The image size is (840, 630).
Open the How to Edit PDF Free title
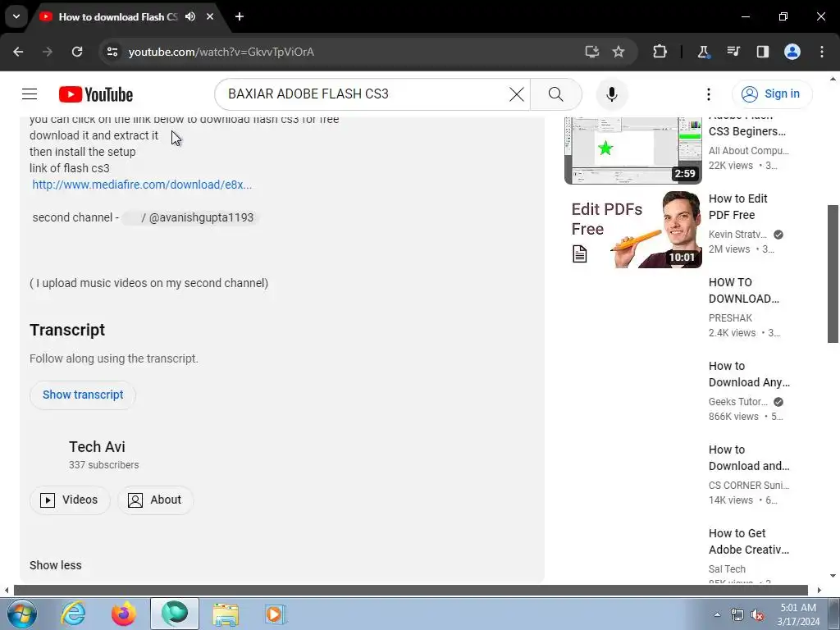738,207
